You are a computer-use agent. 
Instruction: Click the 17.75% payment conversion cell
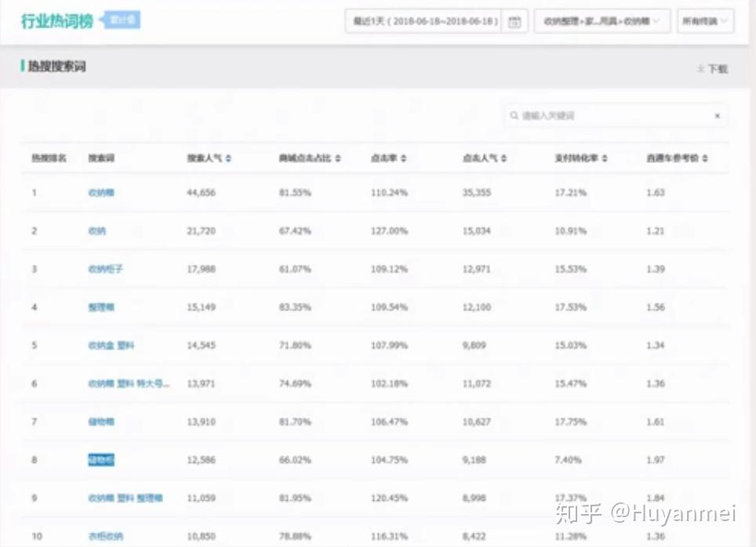click(x=571, y=422)
